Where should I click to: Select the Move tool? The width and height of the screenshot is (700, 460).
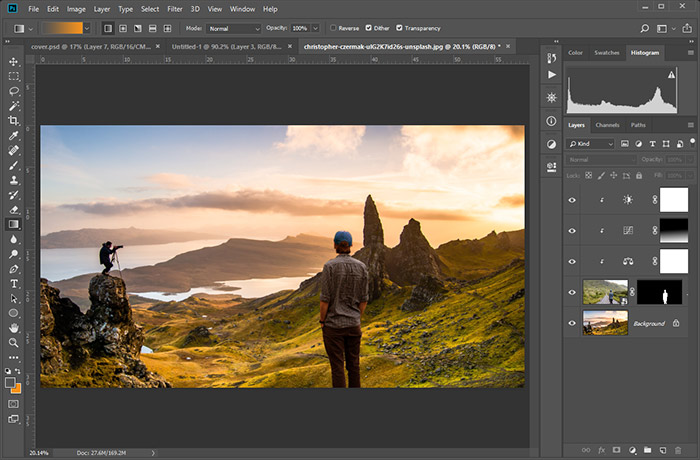tap(14, 61)
